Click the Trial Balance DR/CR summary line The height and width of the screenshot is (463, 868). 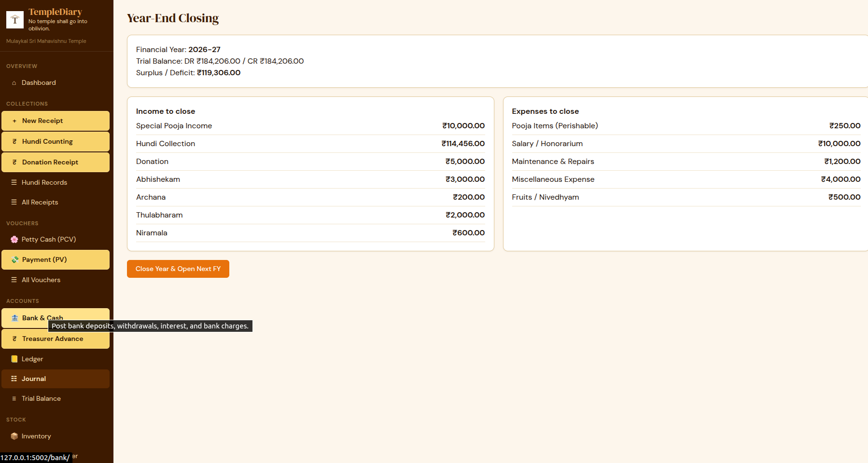pos(220,61)
